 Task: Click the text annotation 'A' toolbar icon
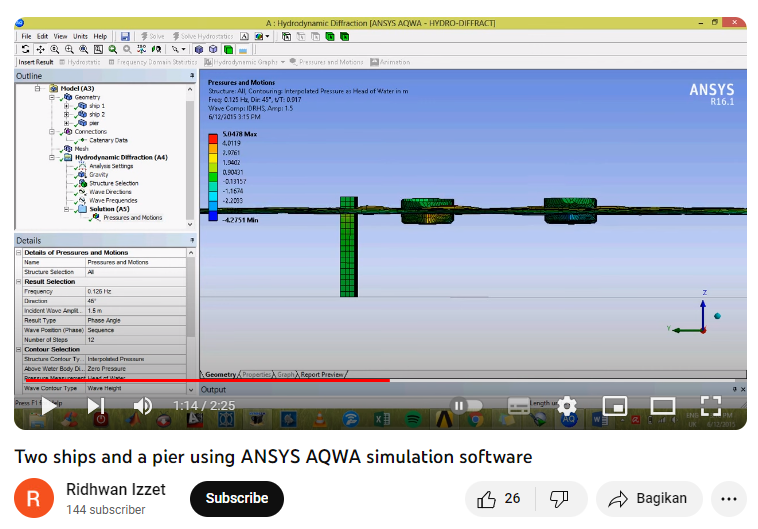[x=245, y=36]
